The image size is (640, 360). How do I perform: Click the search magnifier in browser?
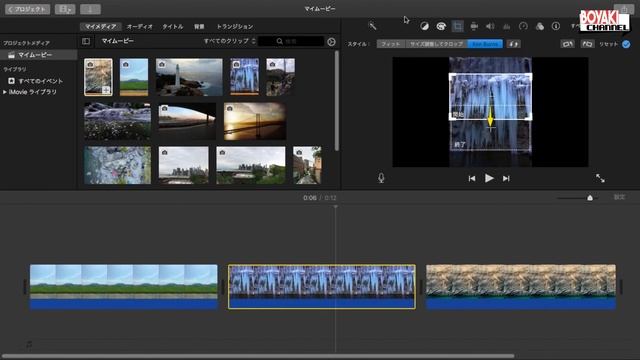(x=280, y=41)
